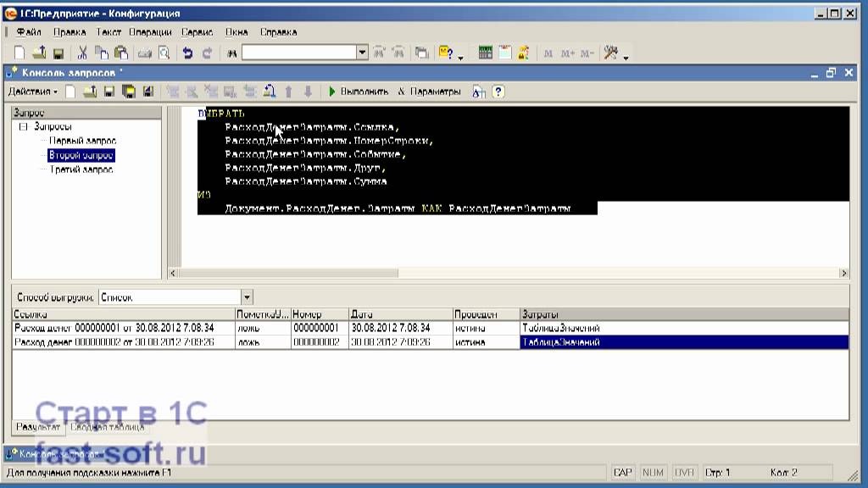Open the Calendar icon

click(x=505, y=53)
